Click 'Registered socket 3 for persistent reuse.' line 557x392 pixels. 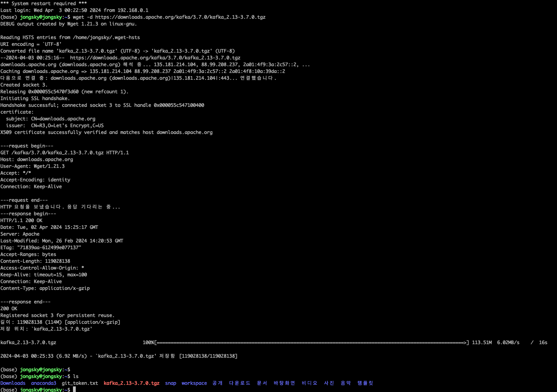pyautogui.click(x=57, y=315)
